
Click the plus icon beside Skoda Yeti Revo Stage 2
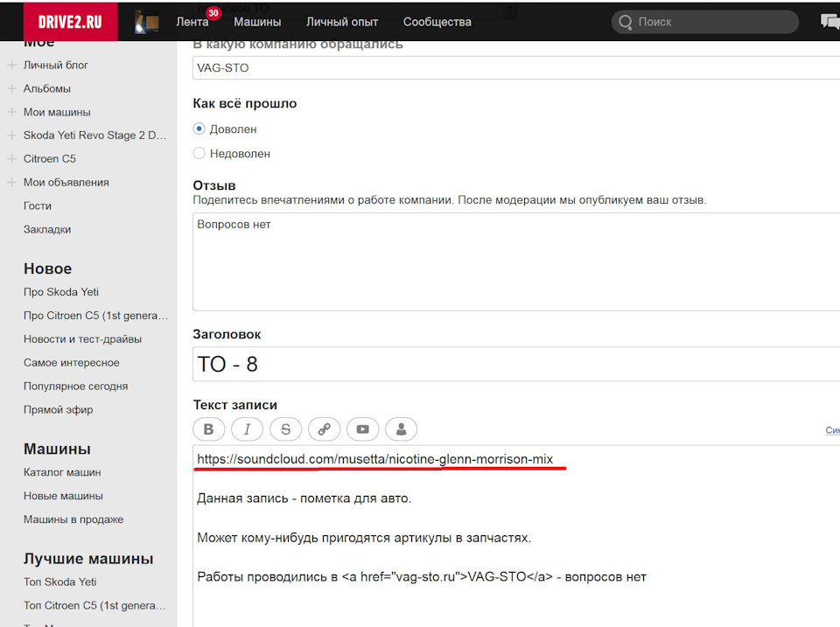[x=11, y=136]
